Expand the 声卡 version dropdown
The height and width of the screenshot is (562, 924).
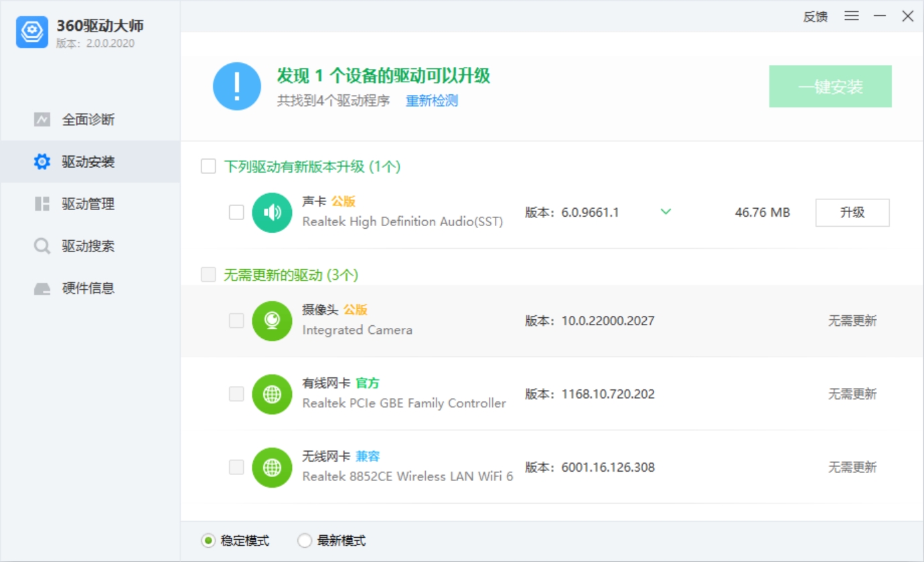(666, 211)
